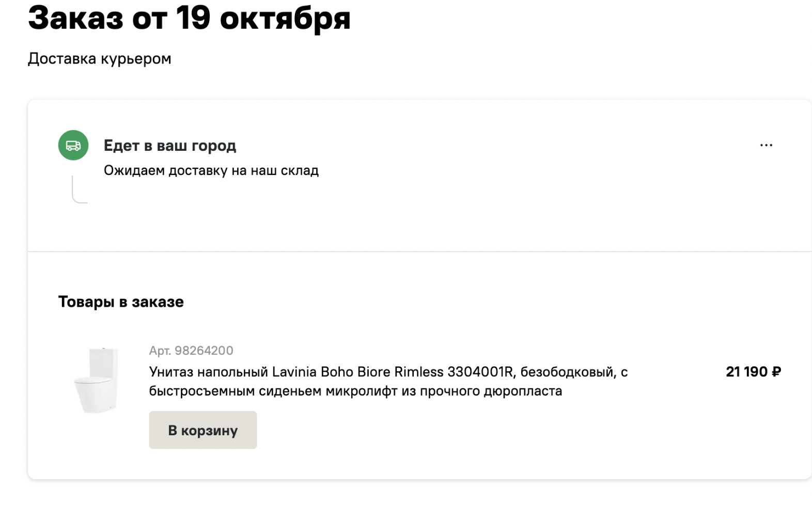Open the three-dots order options menu

pos(766,146)
